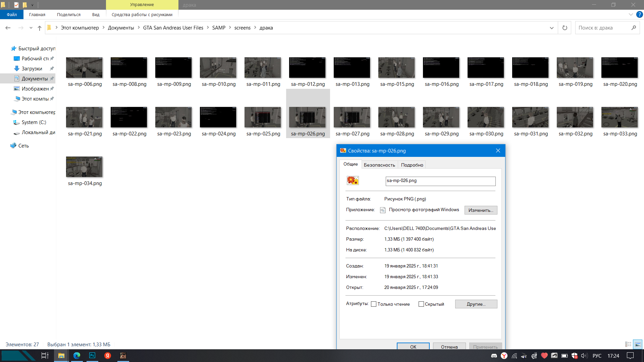
Task: Click the Discord tray icon
Action: (494, 356)
